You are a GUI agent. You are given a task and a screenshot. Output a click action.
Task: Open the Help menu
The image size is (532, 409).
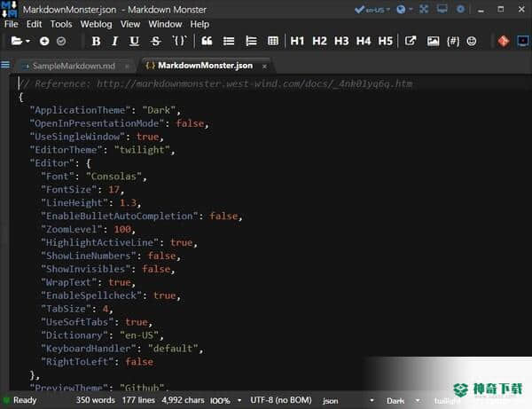pyautogui.click(x=199, y=24)
